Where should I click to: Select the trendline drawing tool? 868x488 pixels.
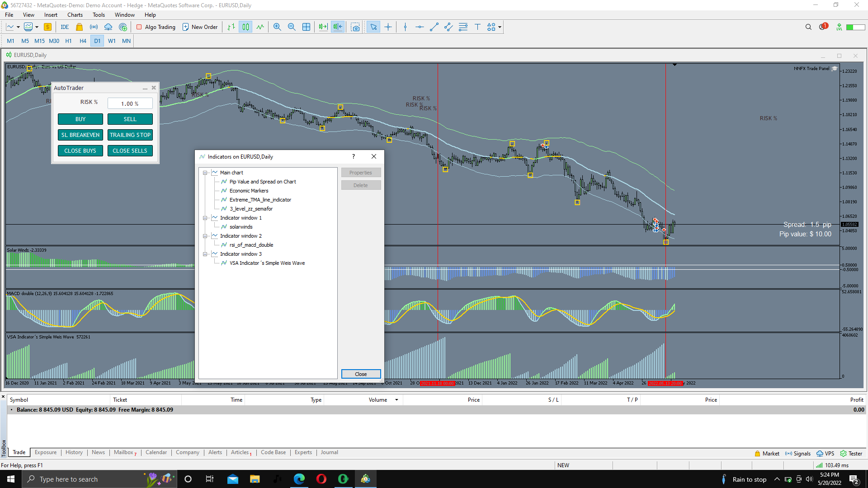pyautogui.click(x=434, y=27)
